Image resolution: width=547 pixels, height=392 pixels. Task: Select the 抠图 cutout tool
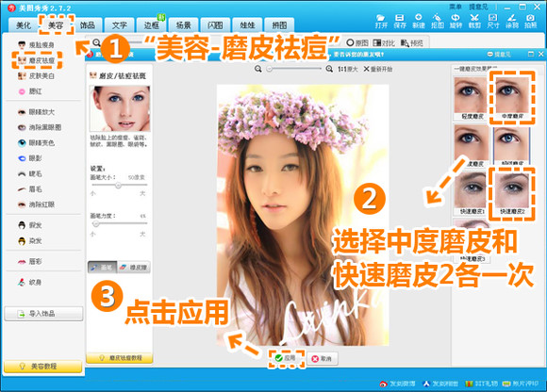point(437,22)
